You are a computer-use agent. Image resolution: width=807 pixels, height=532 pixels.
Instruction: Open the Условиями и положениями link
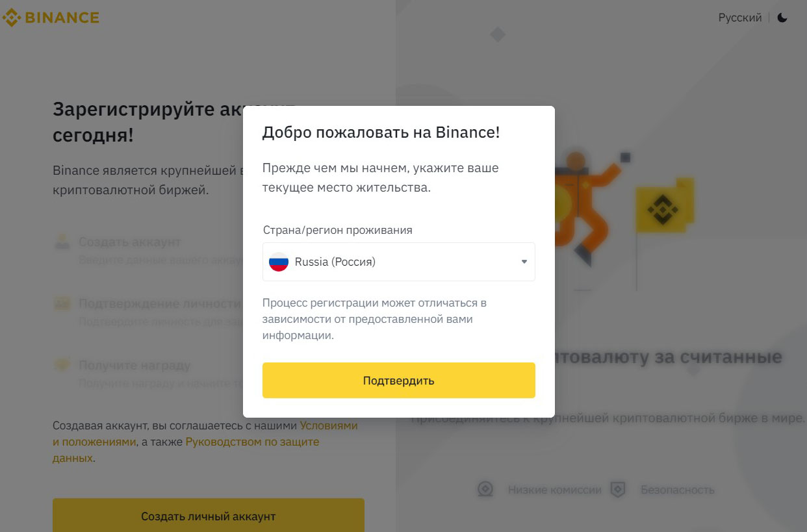coord(328,425)
